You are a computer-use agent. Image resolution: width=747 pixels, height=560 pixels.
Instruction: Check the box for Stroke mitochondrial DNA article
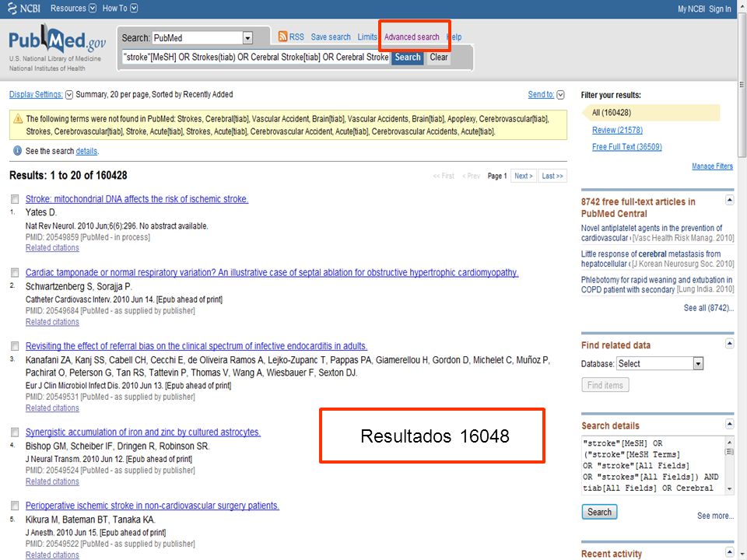(15, 199)
